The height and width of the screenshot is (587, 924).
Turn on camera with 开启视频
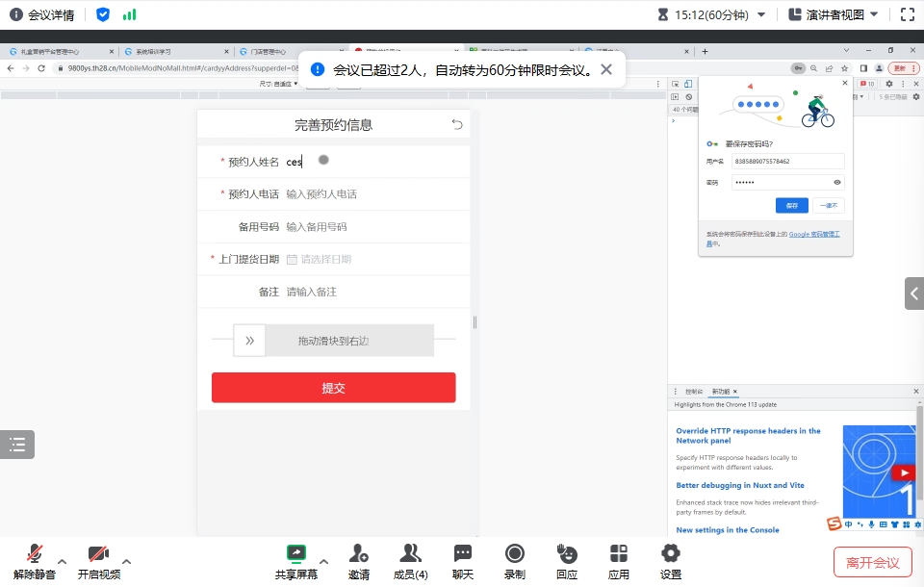click(x=98, y=559)
